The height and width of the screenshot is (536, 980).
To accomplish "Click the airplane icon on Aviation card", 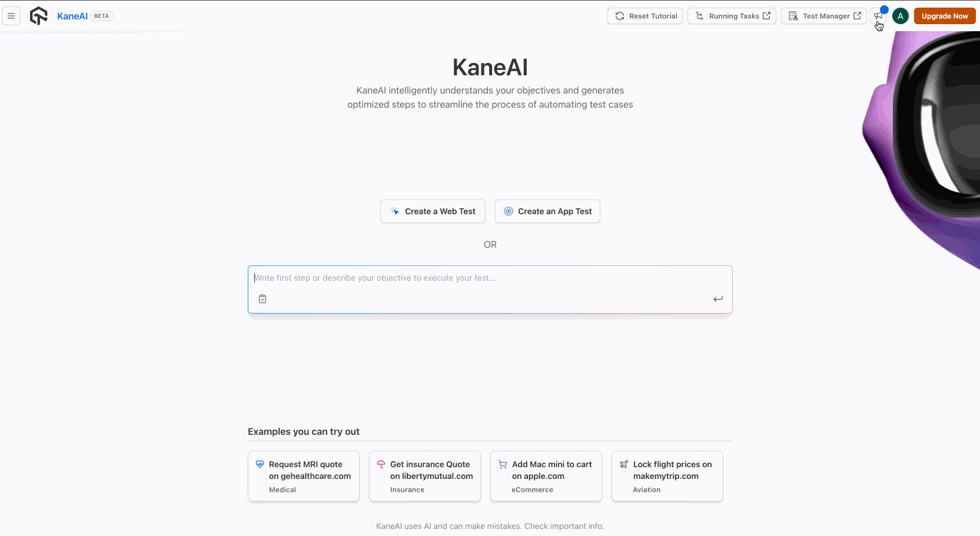I will tap(624, 464).
